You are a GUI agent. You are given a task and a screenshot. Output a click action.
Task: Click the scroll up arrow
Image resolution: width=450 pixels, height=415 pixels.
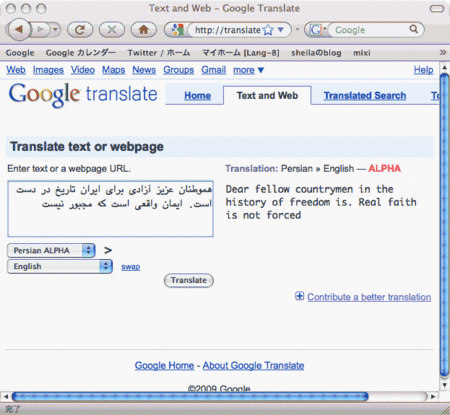pyautogui.click(x=444, y=67)
